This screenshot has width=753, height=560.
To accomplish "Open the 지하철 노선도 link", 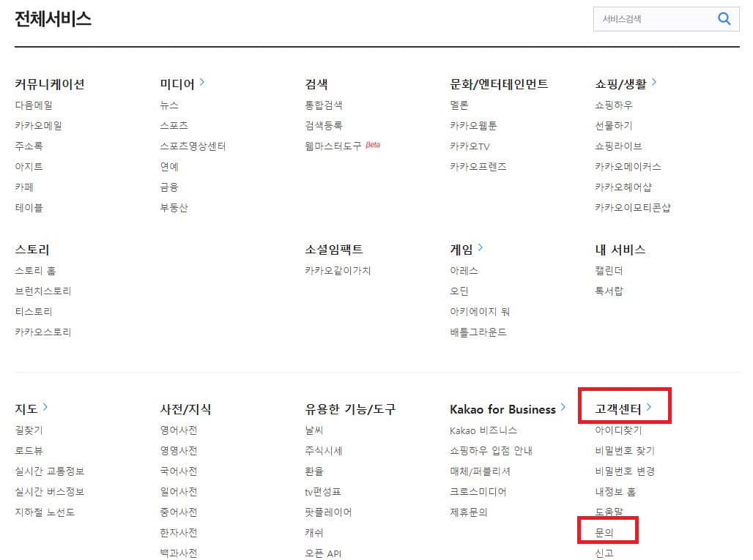I will (45, 512).
